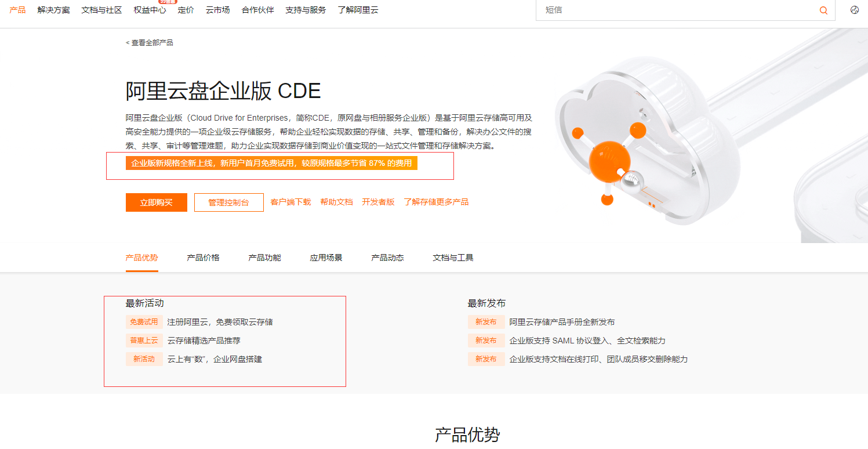868x449 pixels.
Task: Open 企业版支持 SAML 协议登入 announcement
Action: coord(587,341)
